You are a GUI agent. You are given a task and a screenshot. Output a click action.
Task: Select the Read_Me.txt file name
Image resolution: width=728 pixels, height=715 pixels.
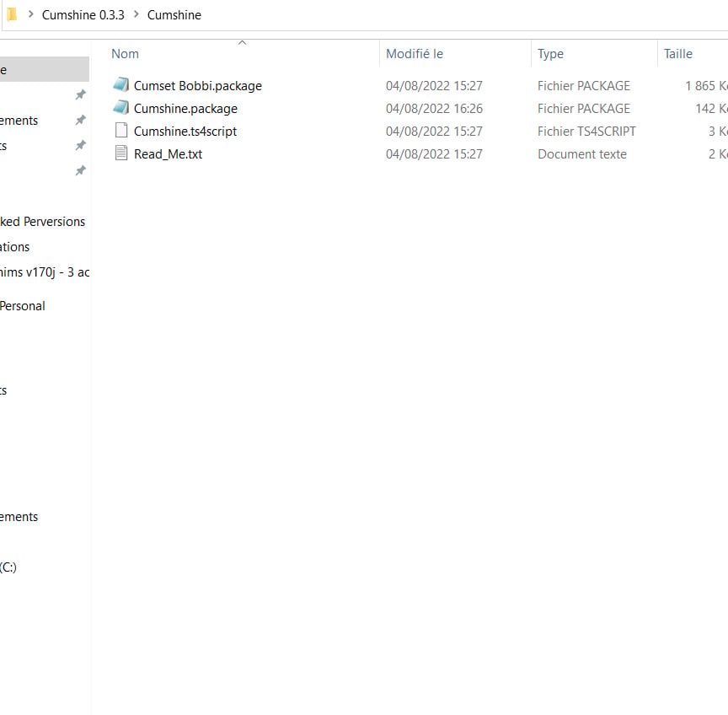click(168, 153)
